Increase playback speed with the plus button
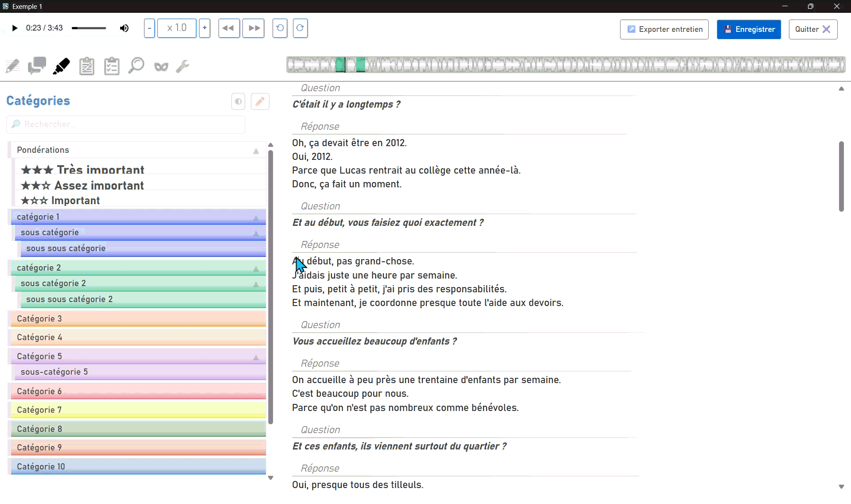This screenshot has height=504, width=851. 204,28
